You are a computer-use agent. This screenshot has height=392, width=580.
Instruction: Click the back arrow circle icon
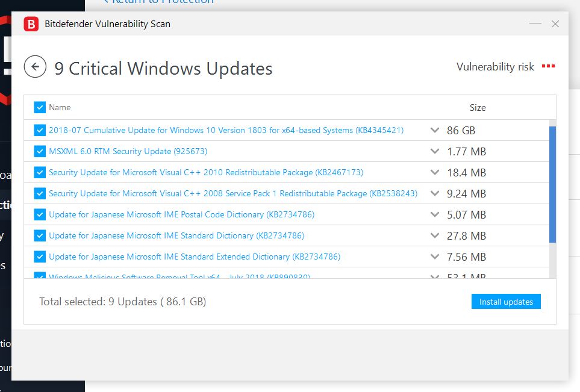point(35,67)
